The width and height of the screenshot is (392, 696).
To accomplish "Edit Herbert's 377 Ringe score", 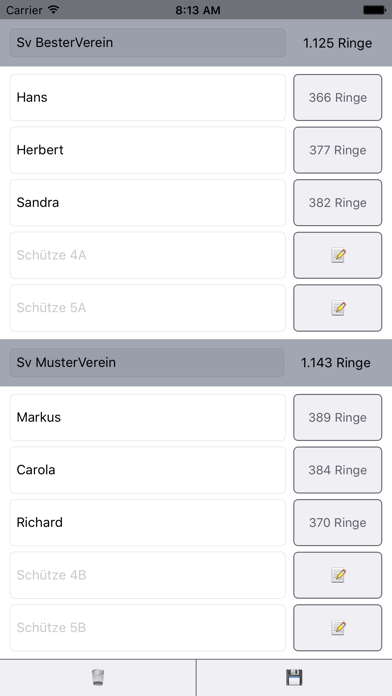I will (338, 150).
